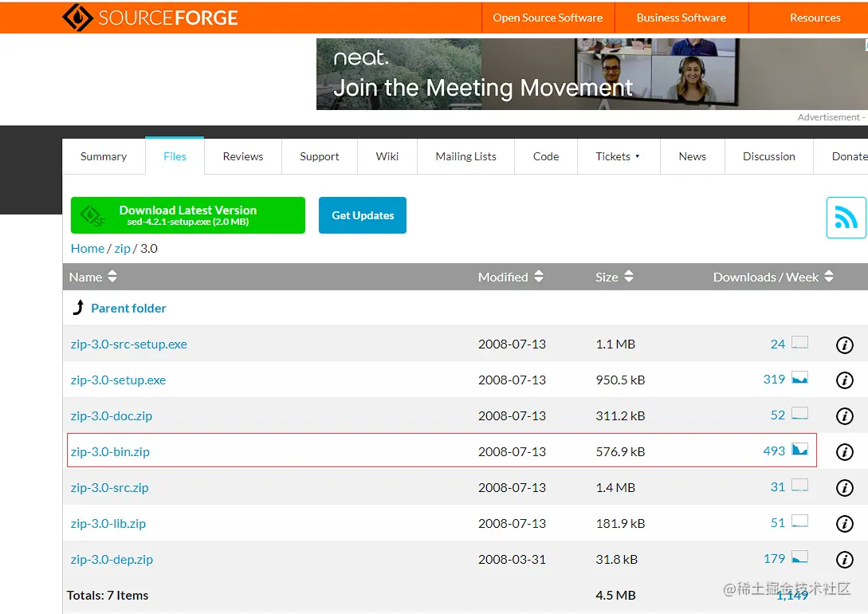Select the Files tab
This screenshot has height=614, width=868.
point(175,156)
